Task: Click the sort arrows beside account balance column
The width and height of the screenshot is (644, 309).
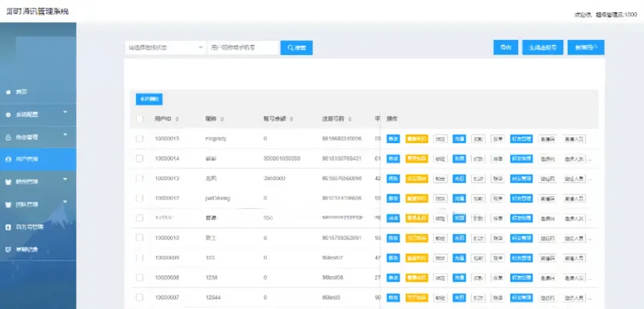Action: tap(294, 119)
